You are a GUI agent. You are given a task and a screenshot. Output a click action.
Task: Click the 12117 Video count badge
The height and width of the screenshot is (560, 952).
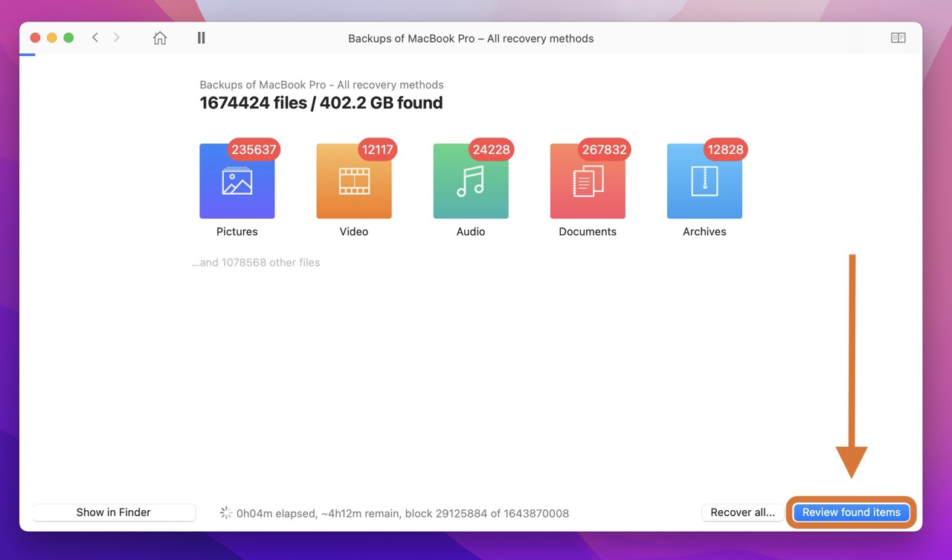(x=377, y=149)
